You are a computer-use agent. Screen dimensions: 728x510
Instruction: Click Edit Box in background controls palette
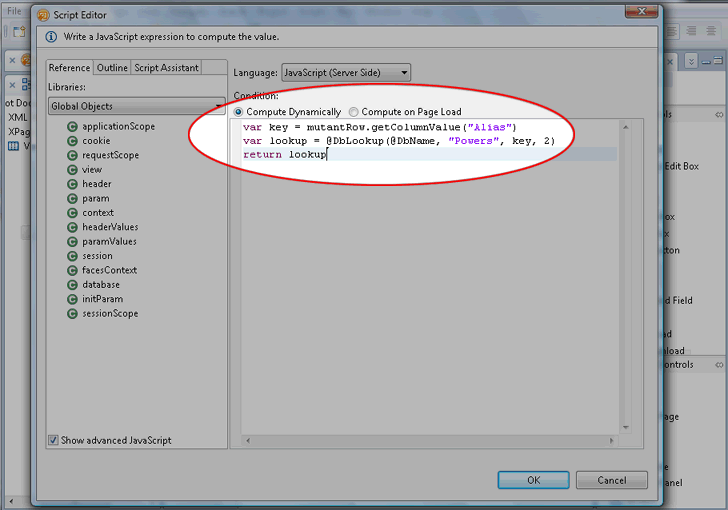tap(682, 166)
